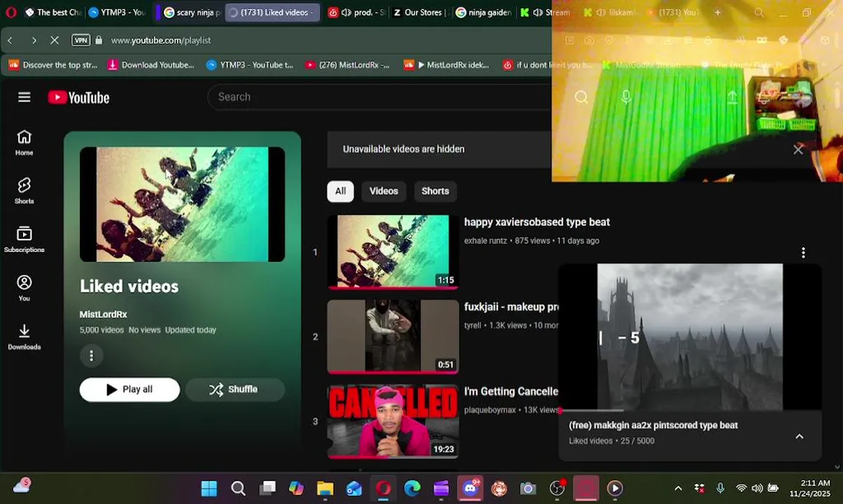This screenshot has width=843, height=504.
Task: Open the fuxkjaii makeup video thumbnail
Action: tap(393, 337)
